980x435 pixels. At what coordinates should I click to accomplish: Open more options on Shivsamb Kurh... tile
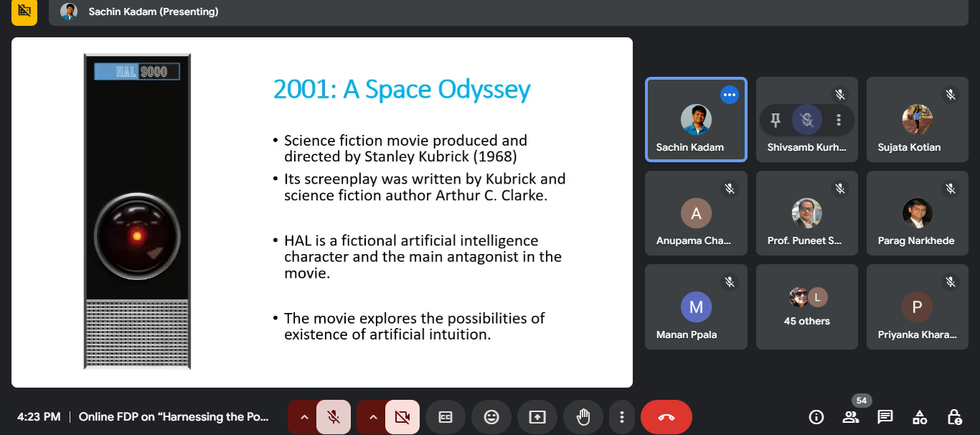(839, 120)
